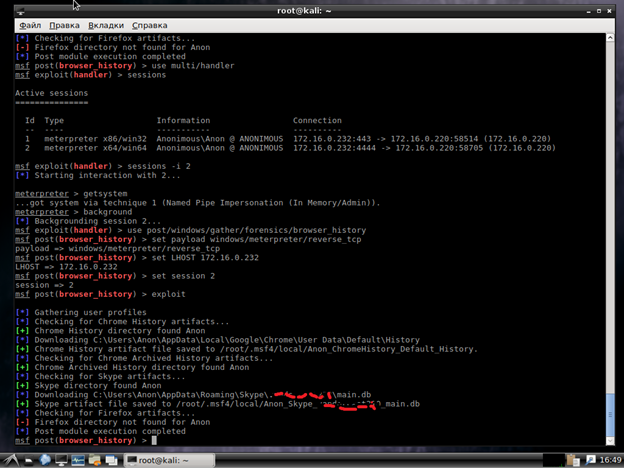Minimize the root@kali terminal window
Image resolution: width=624 pixels, height=468 pixels.
click(x=589, y=12)
